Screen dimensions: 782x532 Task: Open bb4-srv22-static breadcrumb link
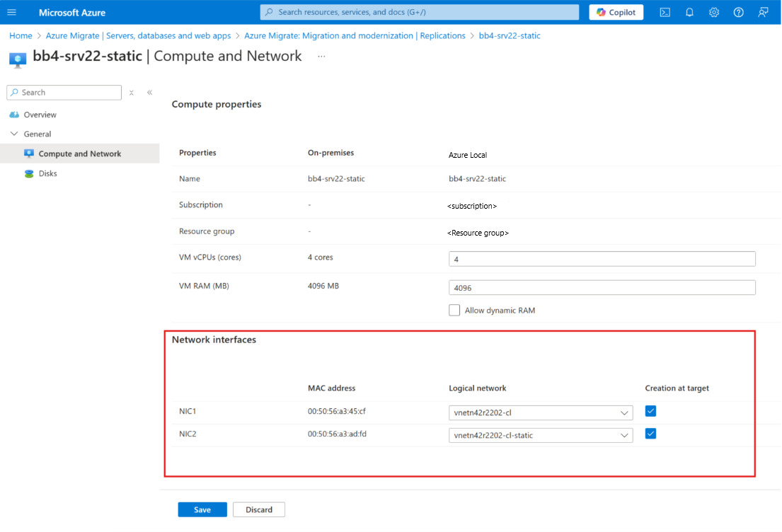510,36
